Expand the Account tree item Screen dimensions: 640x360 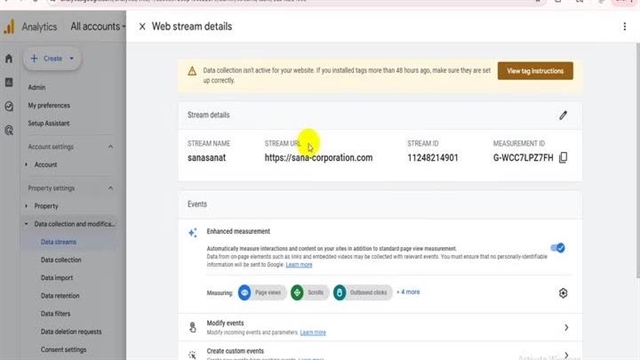tap(26, 164)
